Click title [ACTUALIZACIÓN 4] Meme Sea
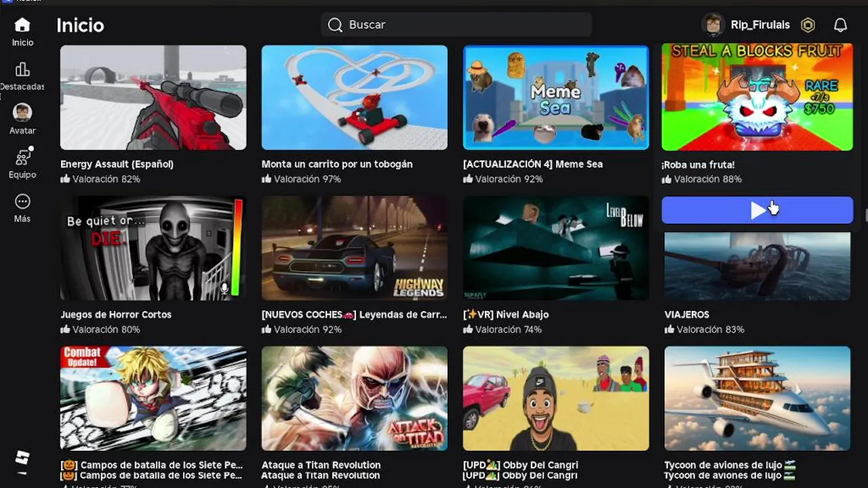Viewport: 868px width, 488px height. (533, 164)
